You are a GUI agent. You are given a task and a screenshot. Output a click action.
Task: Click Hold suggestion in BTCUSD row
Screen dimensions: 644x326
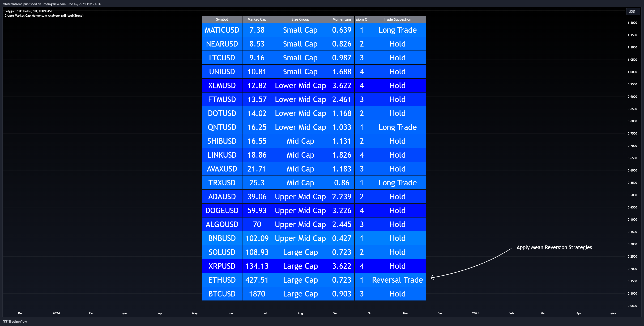[x=398, y=294]
